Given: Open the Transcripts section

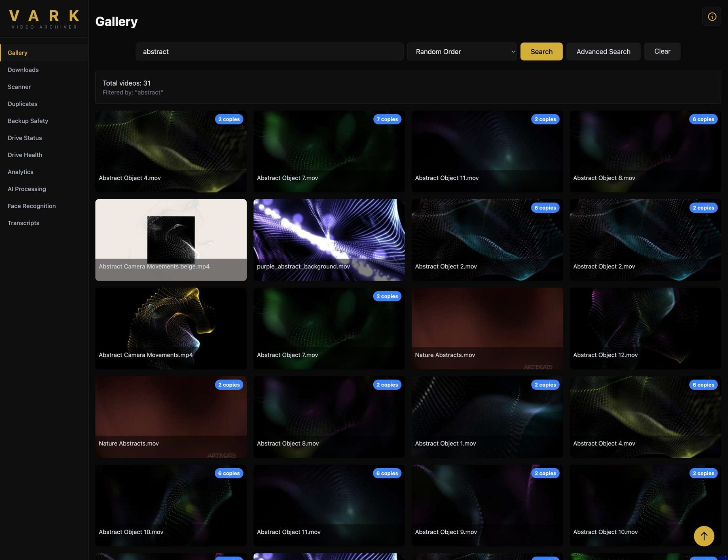Looking at the screenshot, I should click(23, 223).
